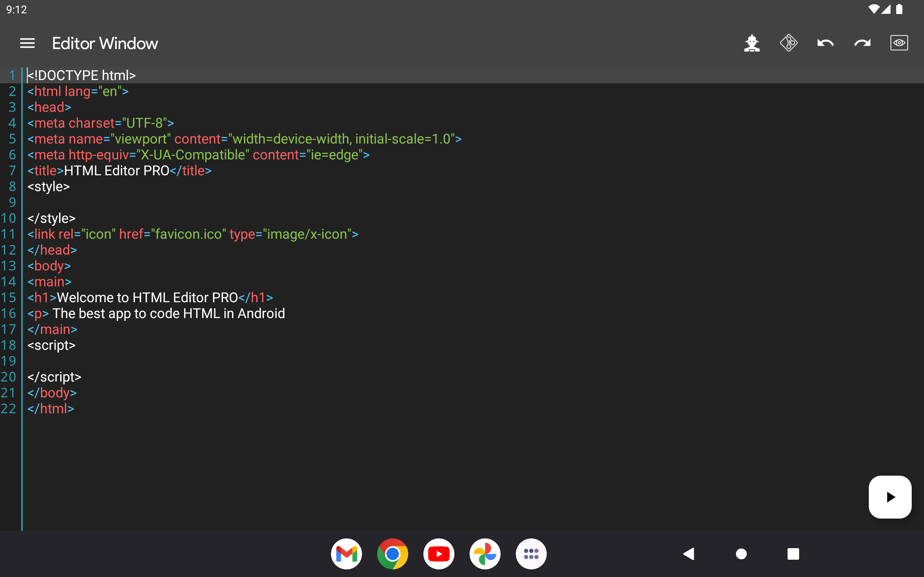Screen dimensions: 924x577
Task: Launch Chrome from the dock
Action: (392, 554)
